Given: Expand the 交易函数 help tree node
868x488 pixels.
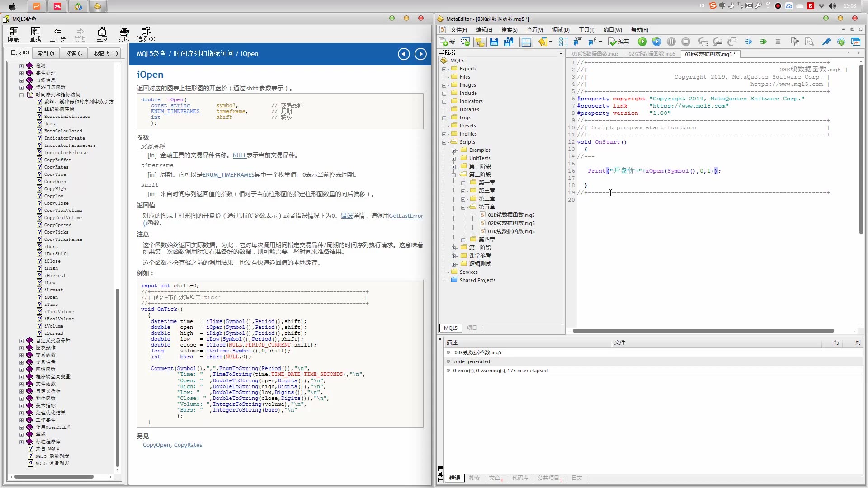Looking at the screenshot, I should [x=21, y=355].
